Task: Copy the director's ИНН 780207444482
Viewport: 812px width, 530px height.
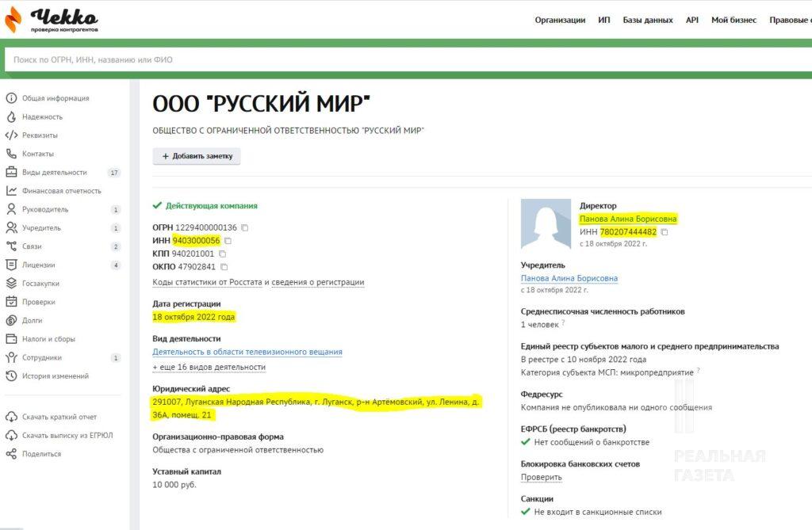Action: point(665,232)
